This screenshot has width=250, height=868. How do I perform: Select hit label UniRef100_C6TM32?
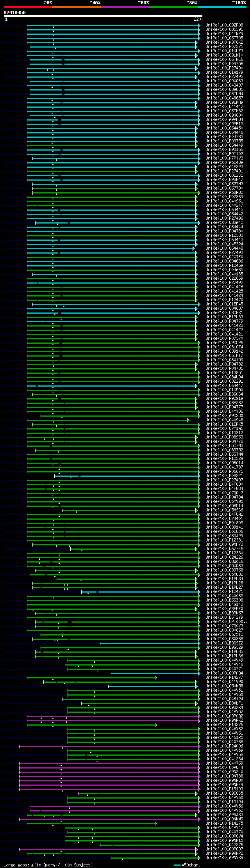pos(224,111)
